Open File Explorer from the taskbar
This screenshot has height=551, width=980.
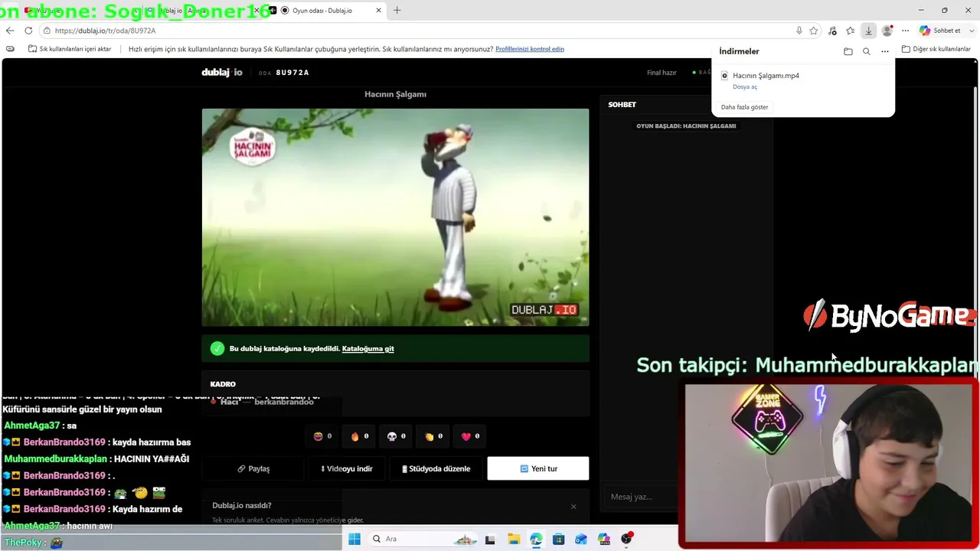point(513,539)
